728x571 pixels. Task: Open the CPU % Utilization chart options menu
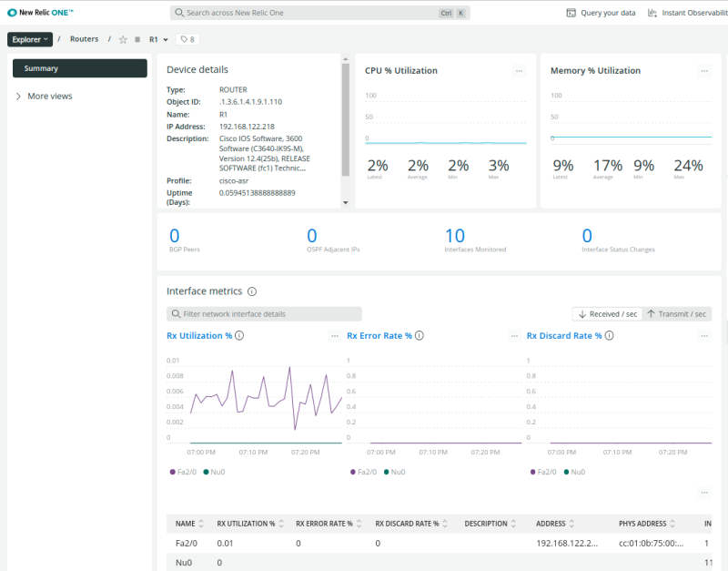pyautogui.click(x=519, y=71)
